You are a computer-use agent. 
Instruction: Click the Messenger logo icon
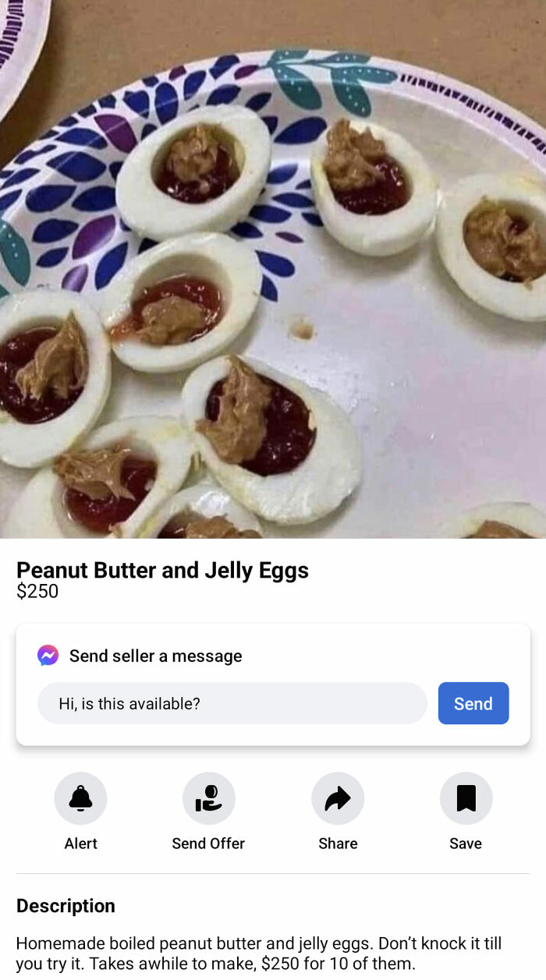[x=48, y=656]
